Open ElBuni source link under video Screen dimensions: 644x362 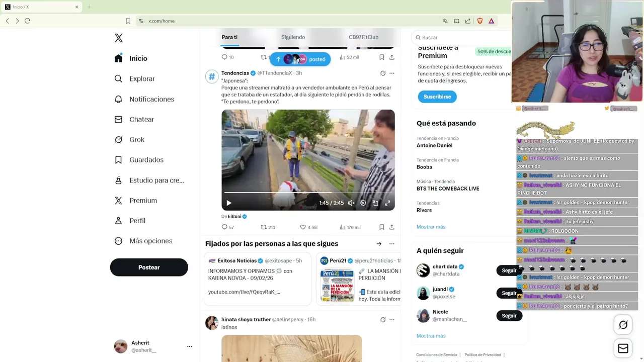[237, 216]
